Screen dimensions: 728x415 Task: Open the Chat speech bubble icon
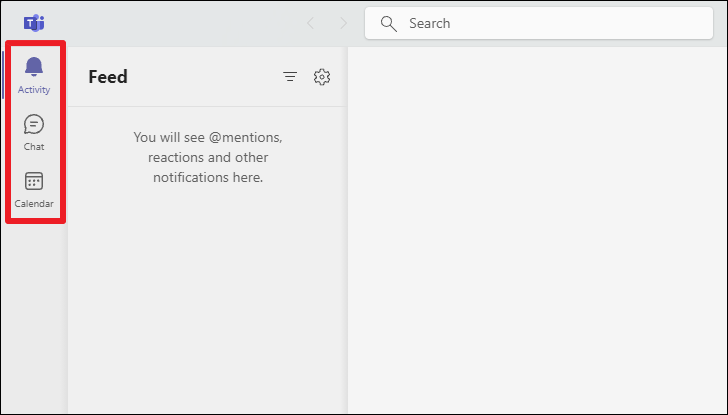(x=34, y=124)
